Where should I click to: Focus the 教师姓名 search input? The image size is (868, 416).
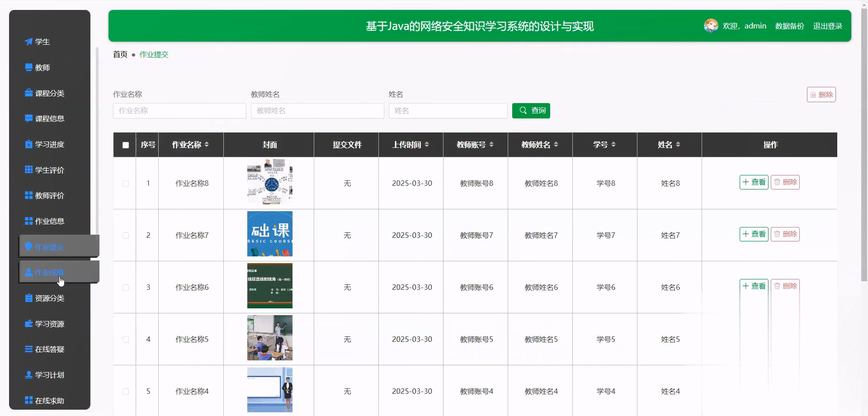point(317,110)
